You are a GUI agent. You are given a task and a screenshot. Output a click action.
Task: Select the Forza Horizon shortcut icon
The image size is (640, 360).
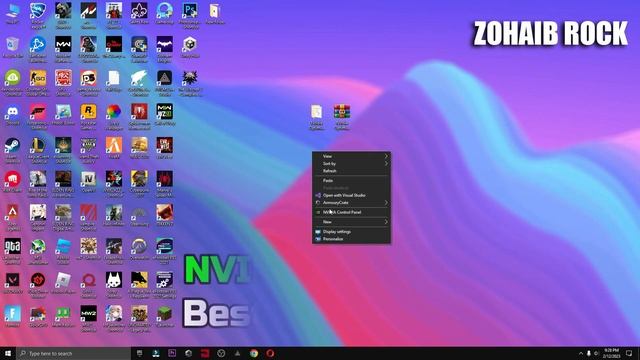[x=38, y=112]
